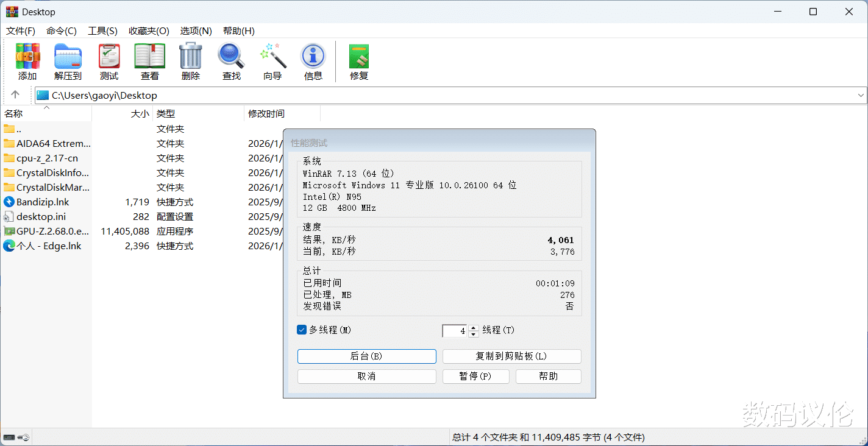
Task: Cancel the benchmark with the 取消 button
Action: click(367, 377)
